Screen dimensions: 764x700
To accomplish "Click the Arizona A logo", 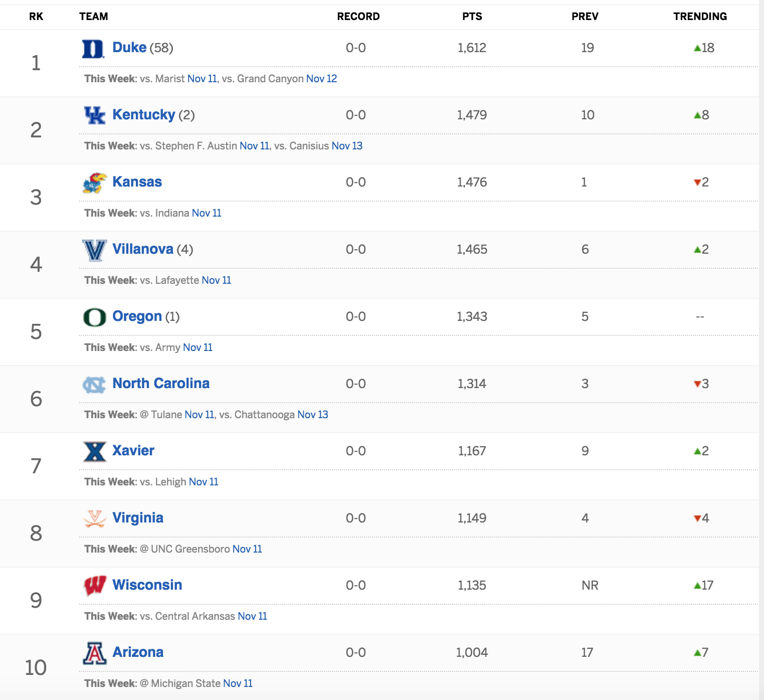I will point(95,653).
